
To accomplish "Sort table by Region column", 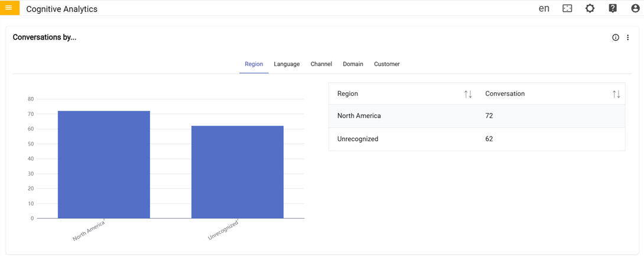I will tap(468, 94).
